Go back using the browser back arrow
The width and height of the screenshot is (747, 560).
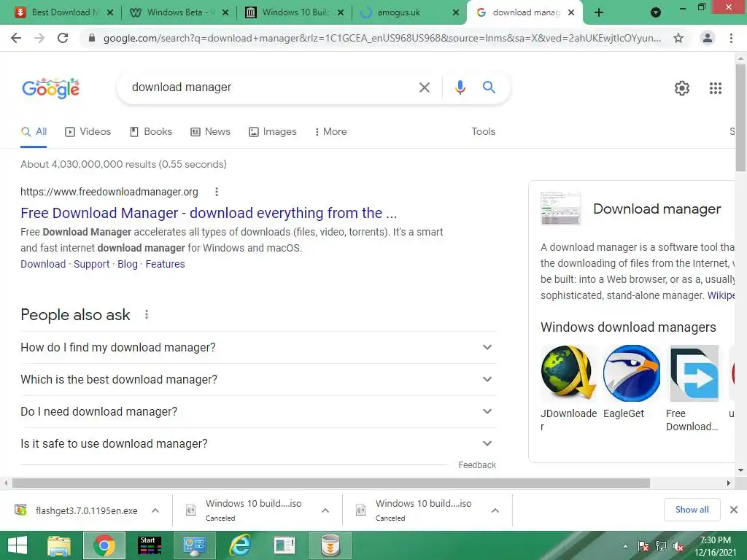pyautogui.click(x=16, y=38)
